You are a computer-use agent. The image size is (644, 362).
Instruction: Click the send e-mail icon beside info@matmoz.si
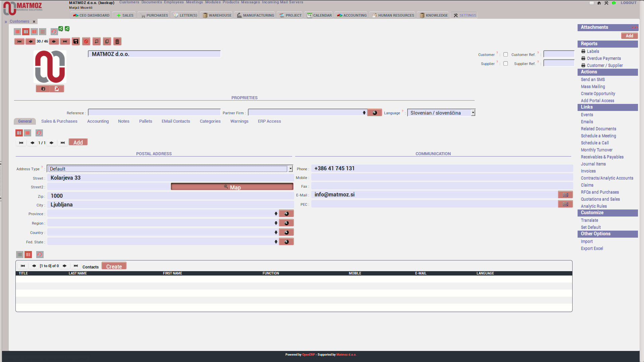coord(565,195)
